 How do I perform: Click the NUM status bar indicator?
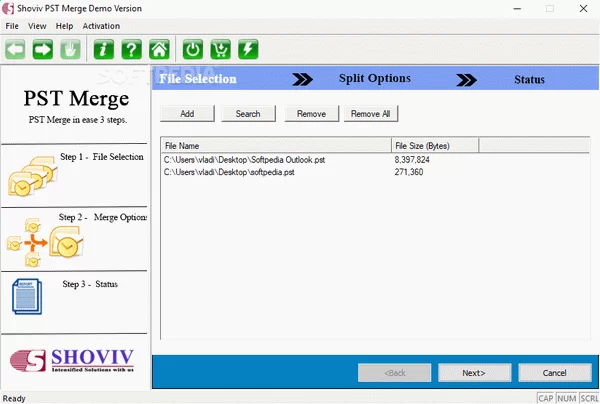(x=567, y=398)
